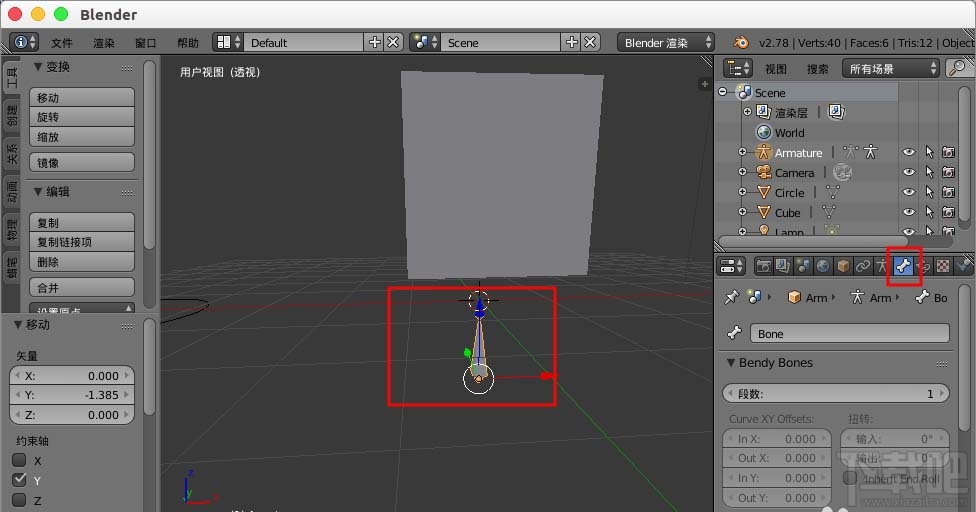Expand the Armature tree node
Viewport: 976px width, 512px height.
[742, 152]
